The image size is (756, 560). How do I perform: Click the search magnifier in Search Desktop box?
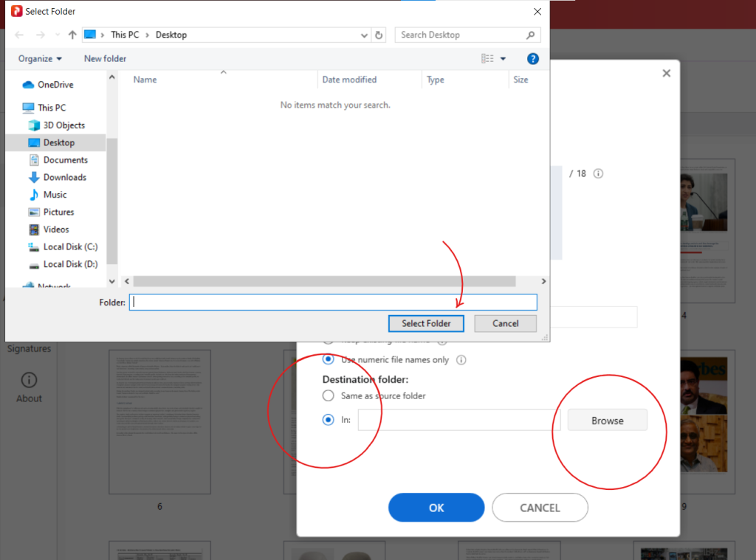[x=531, y=35]
